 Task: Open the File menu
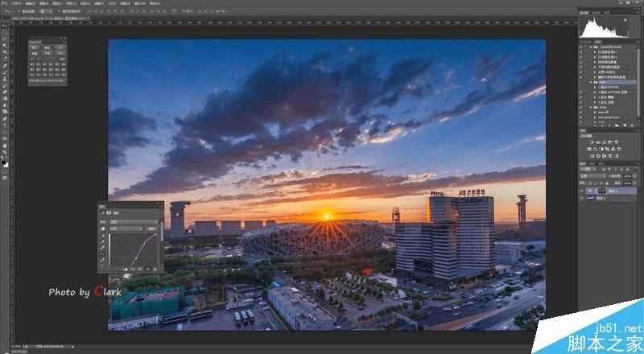click(x=17, y=3)
